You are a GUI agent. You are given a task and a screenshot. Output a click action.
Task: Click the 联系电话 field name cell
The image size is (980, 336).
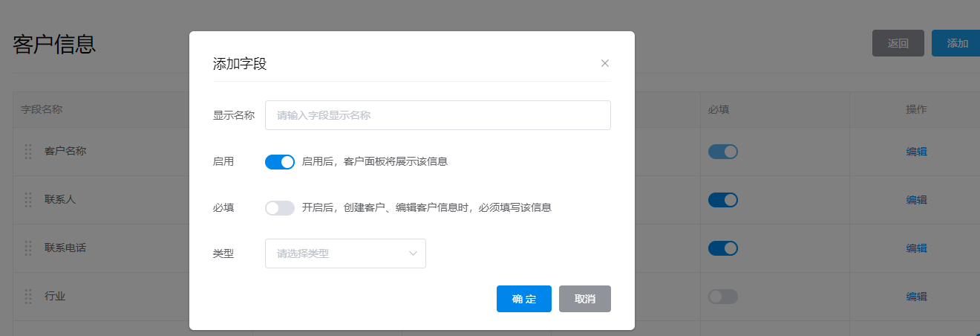[65, 248]
